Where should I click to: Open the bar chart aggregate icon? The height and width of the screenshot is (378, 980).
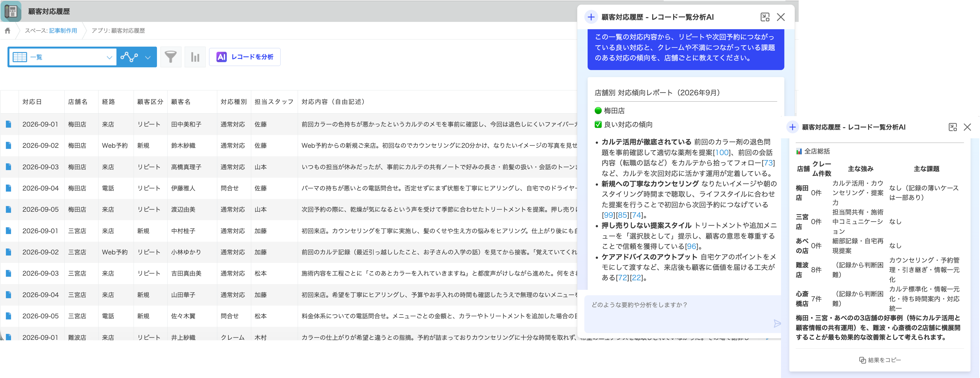195,57
